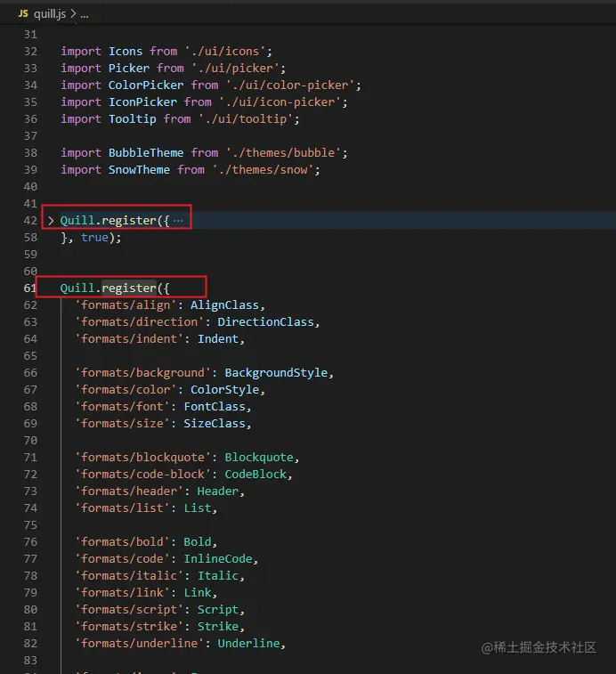Click line number 58 in the gutter
The image size is (616, 674).
[x=30, y=237]
